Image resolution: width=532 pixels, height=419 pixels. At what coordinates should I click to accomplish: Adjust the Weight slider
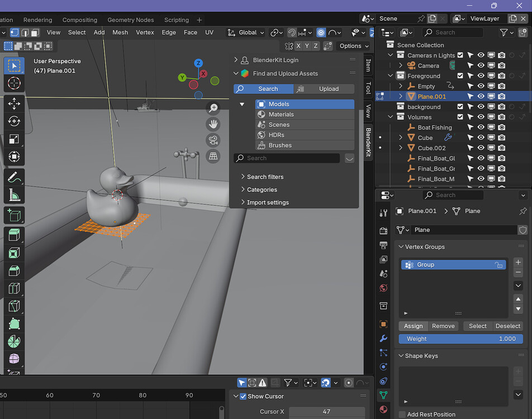pyautogui.click(x=460, y=339)
